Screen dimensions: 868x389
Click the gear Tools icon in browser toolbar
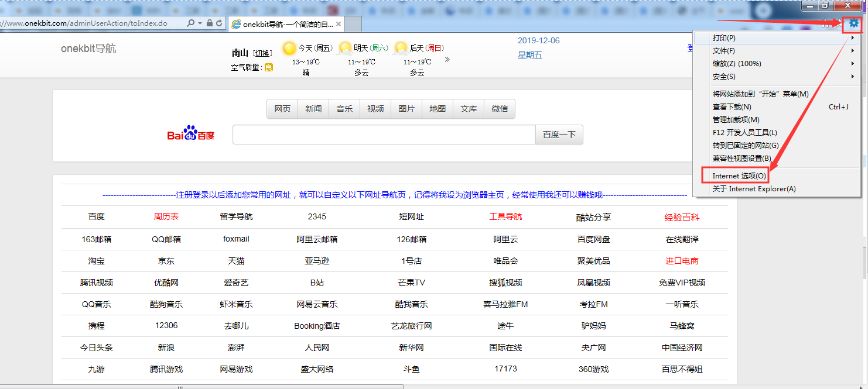854,23
